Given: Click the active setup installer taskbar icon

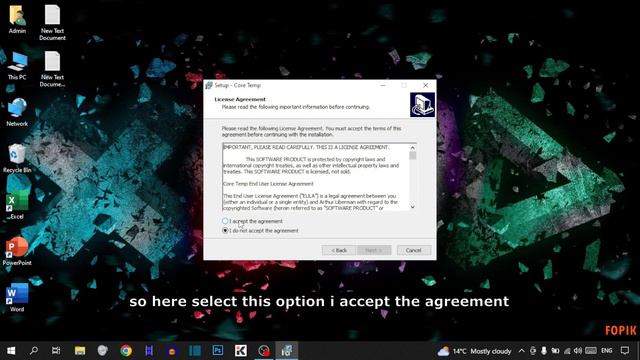Looking at the screenshot, I should point(287,351).
